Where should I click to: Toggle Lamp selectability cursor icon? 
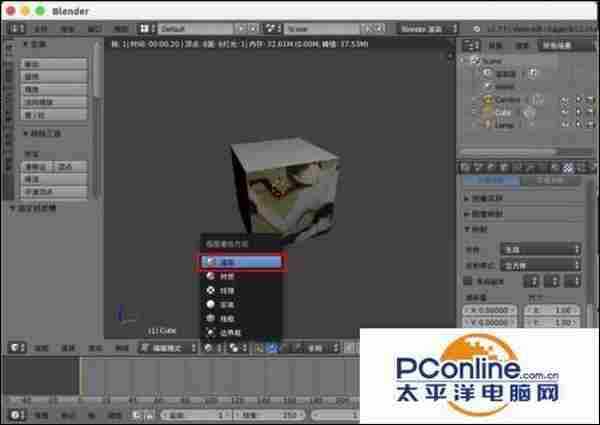579,124
